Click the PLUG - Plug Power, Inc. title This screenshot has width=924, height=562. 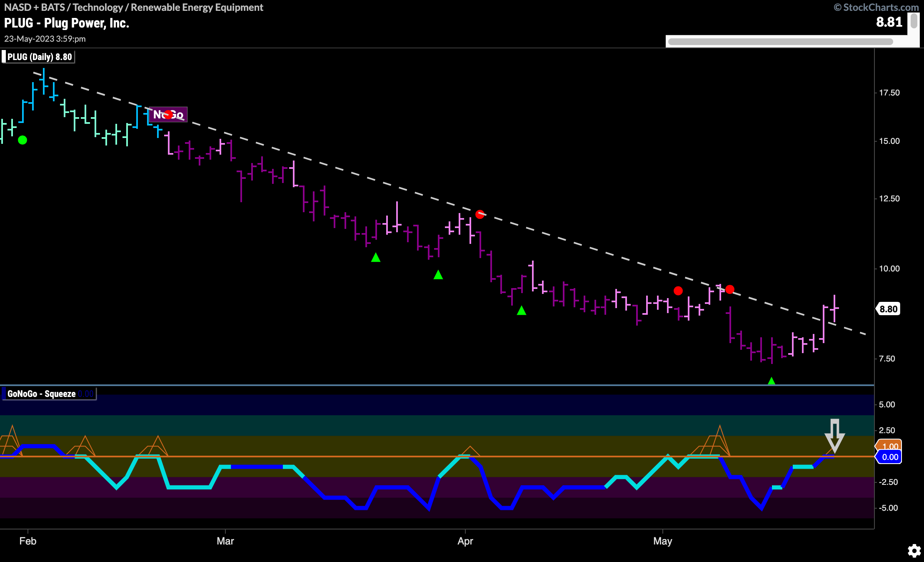pos(67,23)
